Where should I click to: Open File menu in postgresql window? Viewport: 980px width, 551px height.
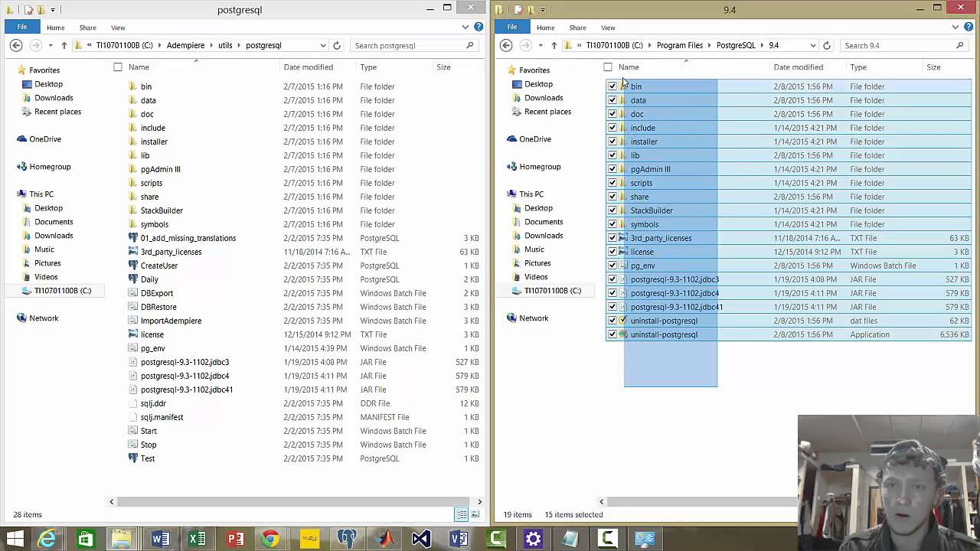[x=22, y=28]
